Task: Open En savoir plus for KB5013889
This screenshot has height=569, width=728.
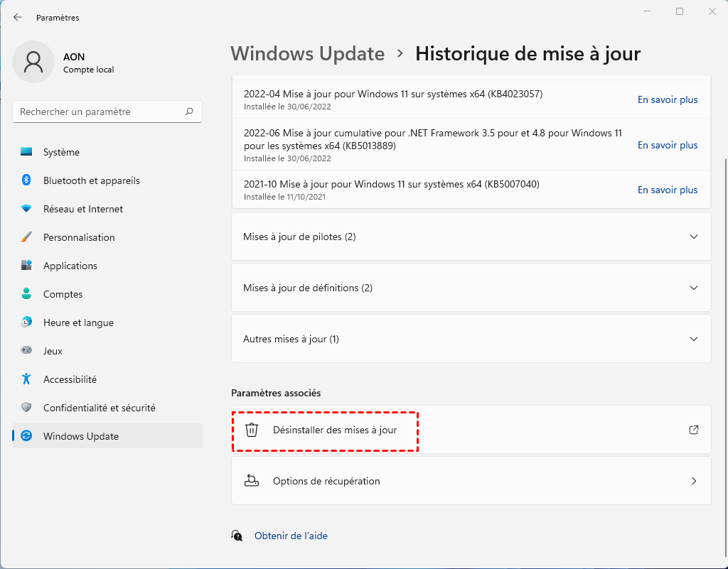Action: (x=667, y=145)
